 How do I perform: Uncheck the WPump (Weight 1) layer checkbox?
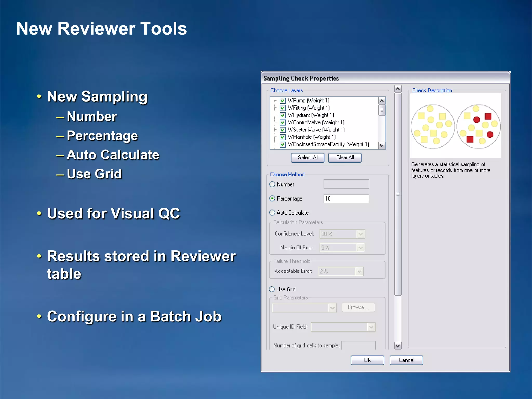click(x=283, y=101)
